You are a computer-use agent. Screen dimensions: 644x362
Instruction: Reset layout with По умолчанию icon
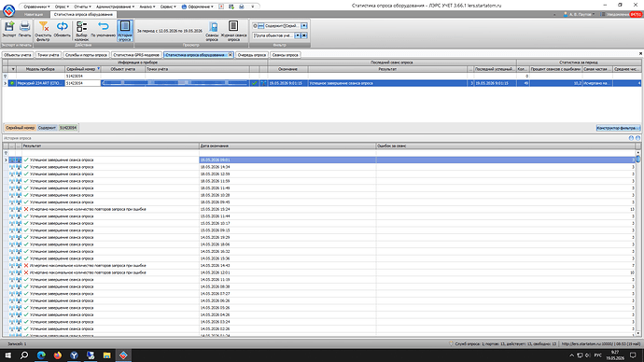[103, 30]
